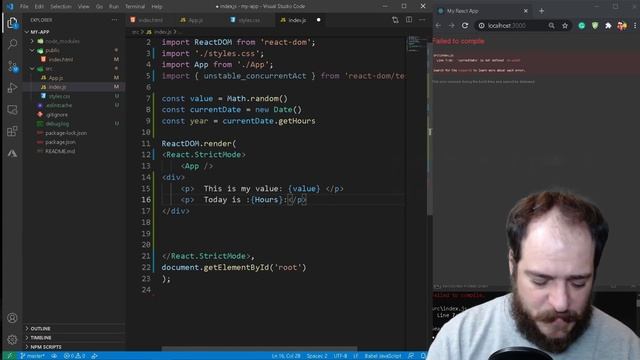This screenshot has width=640, height=360.
Task: Open .gitignore in the file tree
Action: 56,115
